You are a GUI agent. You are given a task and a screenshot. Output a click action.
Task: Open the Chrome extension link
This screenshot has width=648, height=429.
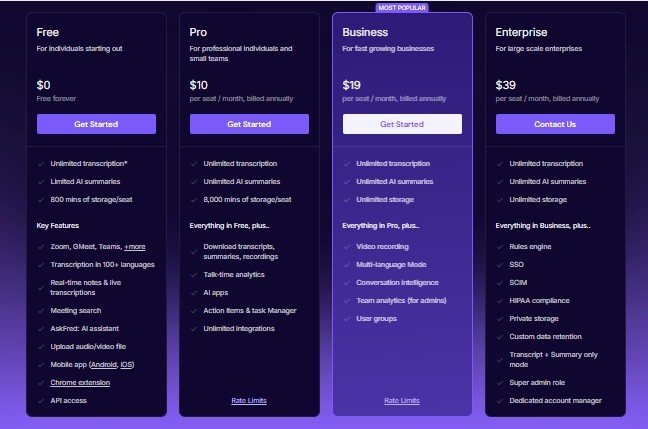[x=81, y=382]
